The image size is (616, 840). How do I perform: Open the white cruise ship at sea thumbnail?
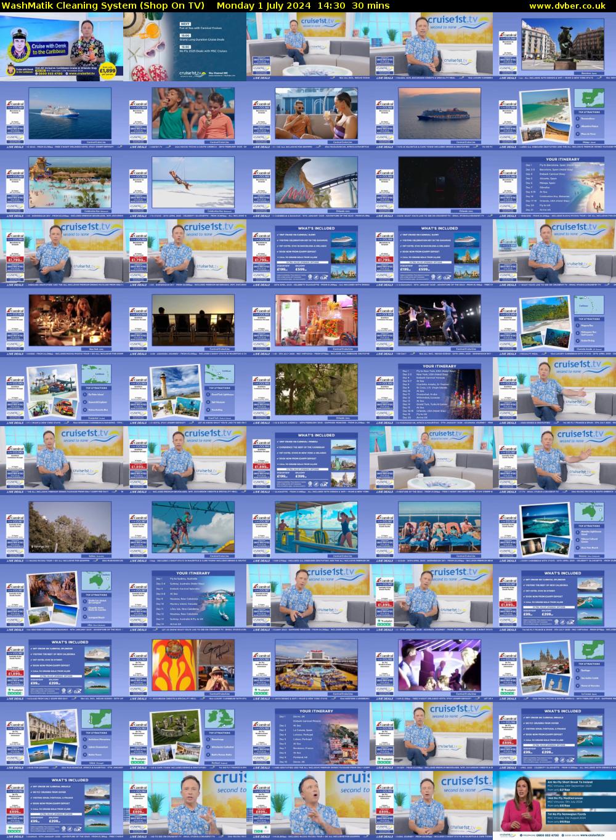tap(62, 116)
